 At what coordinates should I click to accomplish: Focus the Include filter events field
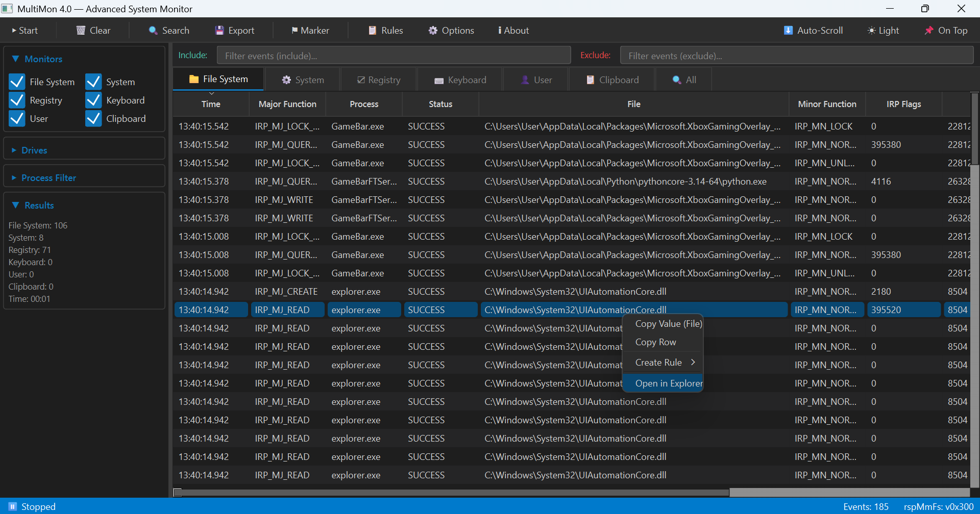pos(394,55)
